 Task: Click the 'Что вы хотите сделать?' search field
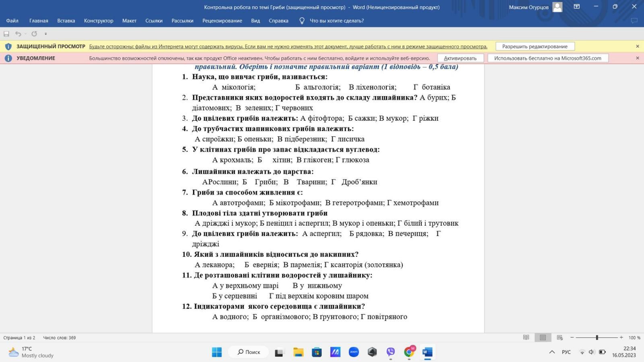click(x=336, y=21)
